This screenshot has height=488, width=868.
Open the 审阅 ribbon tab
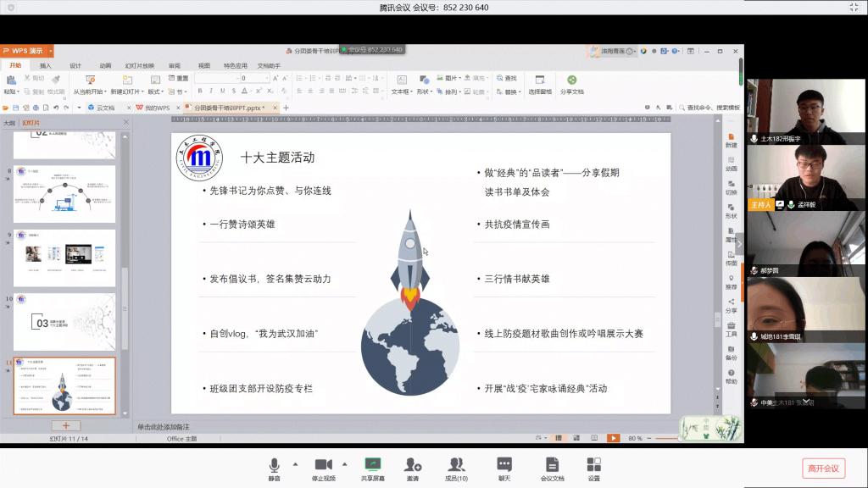pos(174,65)
